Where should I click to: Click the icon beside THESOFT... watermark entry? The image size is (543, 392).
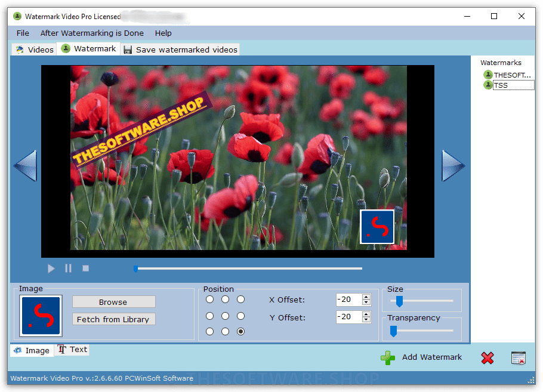click(488, 75)
